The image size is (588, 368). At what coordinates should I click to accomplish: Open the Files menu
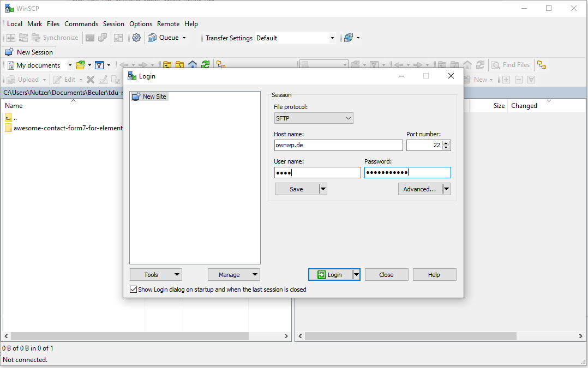click(x=53, y=23)
